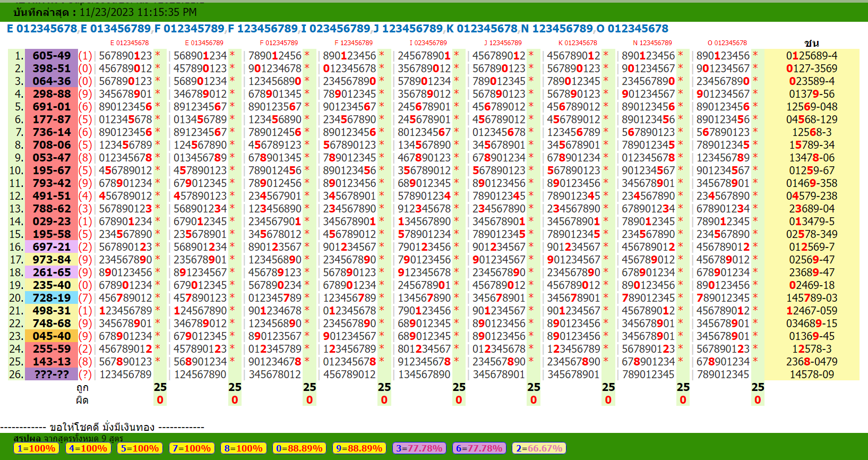
Task: Select large blue heading O 012345678
Action: pyautogui.click(x=633, y=29)
